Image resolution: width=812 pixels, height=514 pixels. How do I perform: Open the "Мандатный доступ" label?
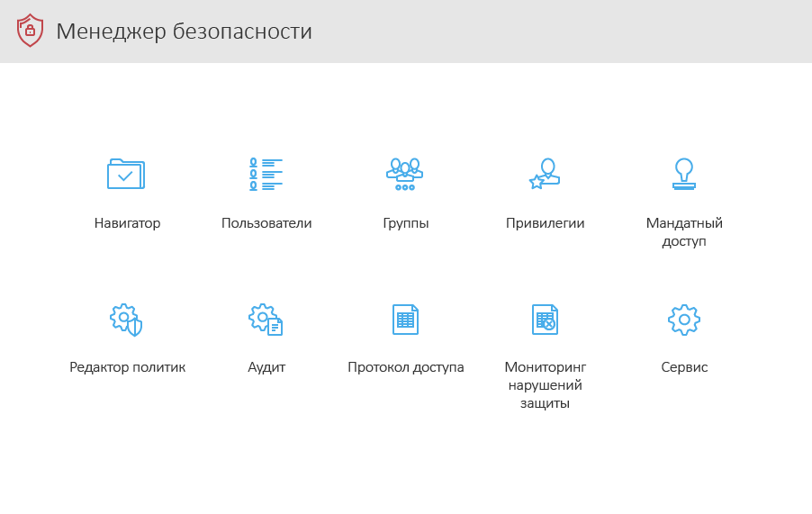(x=684, y=232)
